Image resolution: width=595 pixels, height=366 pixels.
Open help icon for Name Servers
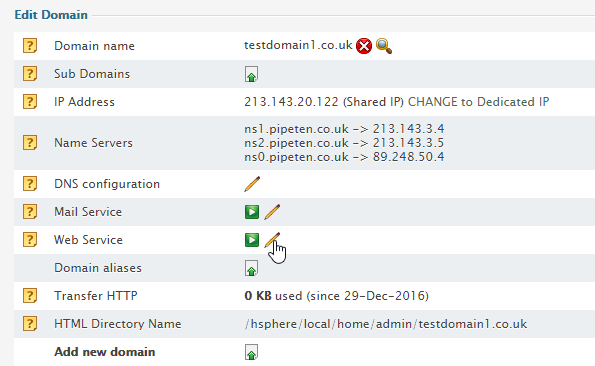pos(30,143)
